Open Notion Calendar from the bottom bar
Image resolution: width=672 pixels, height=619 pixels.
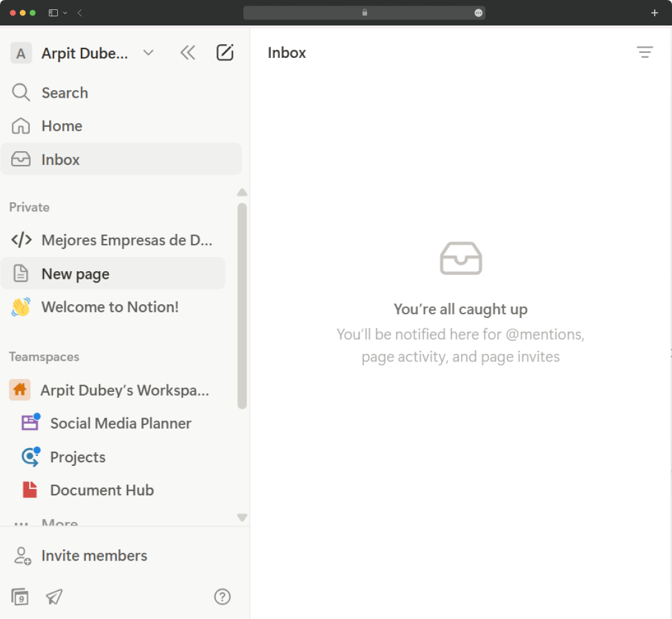point(20,597)
